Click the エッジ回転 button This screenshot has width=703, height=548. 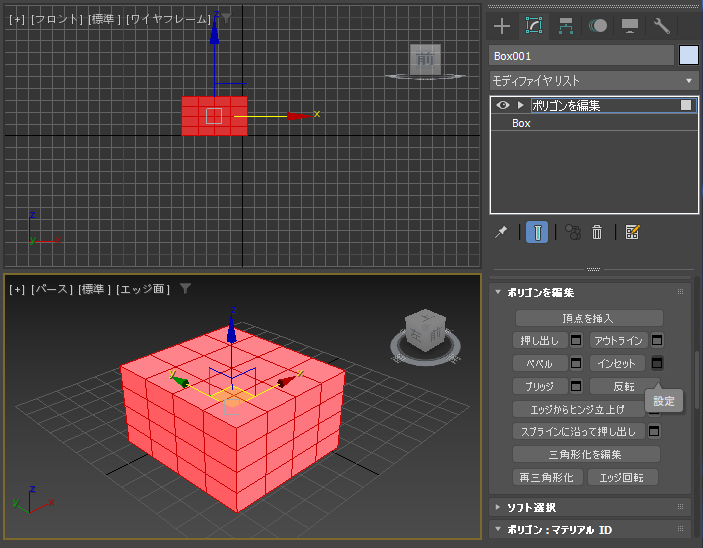click(622, 477)
